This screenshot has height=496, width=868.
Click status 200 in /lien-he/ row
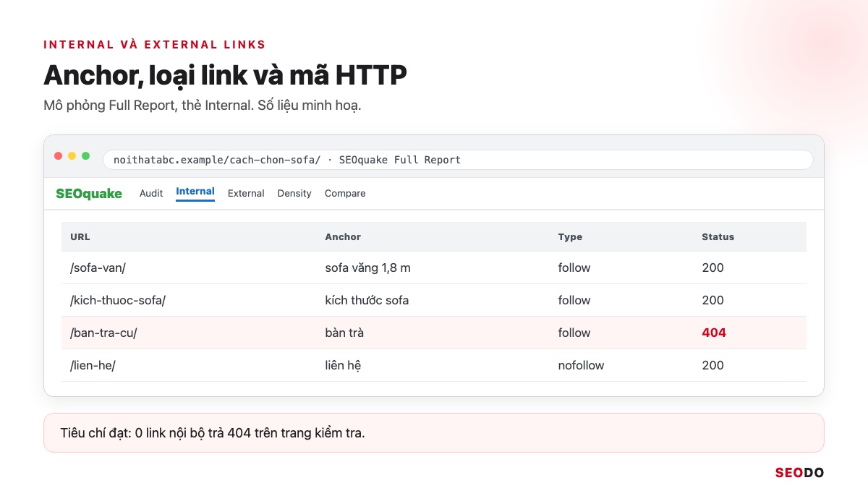(712, 365)
